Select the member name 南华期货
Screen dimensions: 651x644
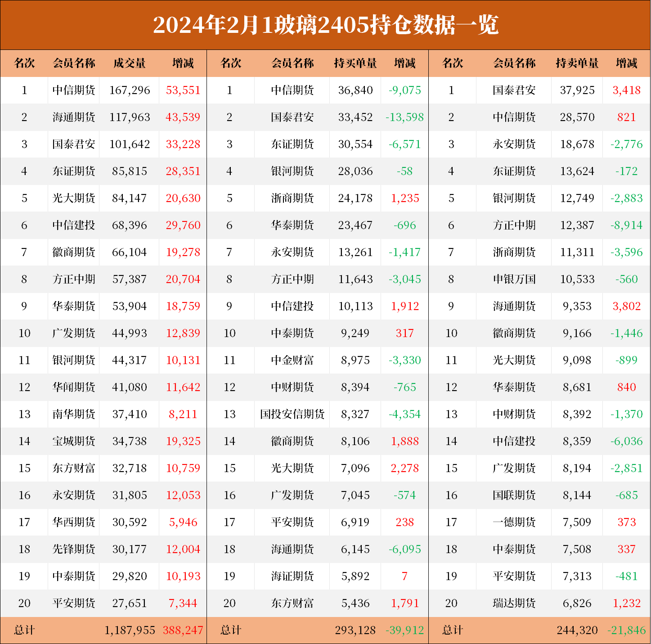coord(74,414)
